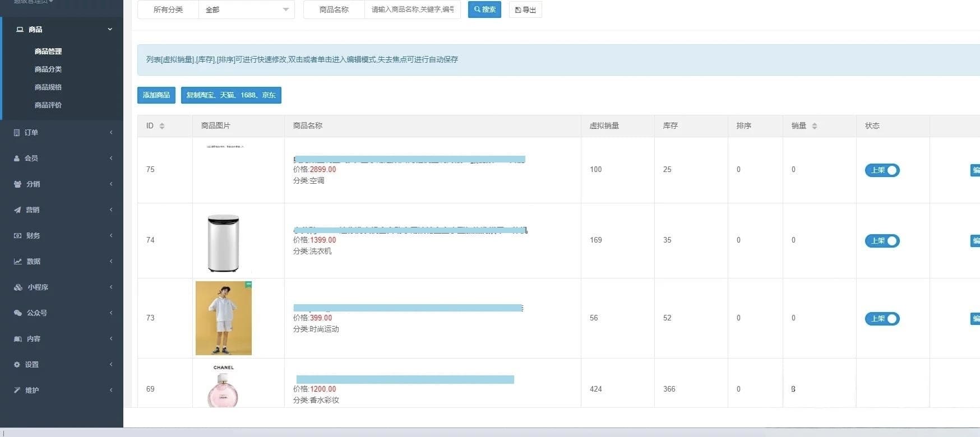Click the washing machine product thumbnail

click(x=223, y=243)
